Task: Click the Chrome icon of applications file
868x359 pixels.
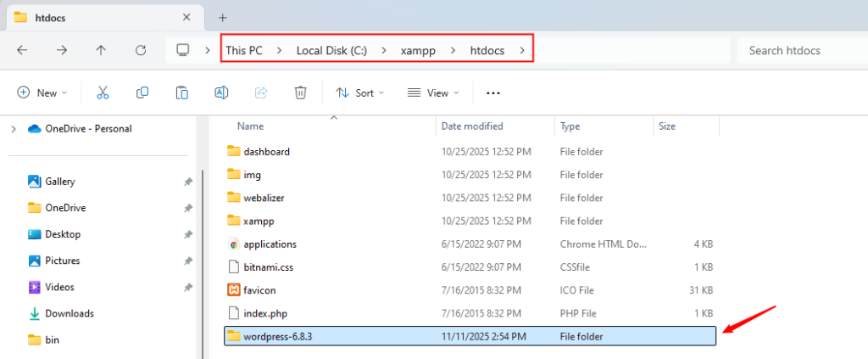Action: [x=234, y=244]
